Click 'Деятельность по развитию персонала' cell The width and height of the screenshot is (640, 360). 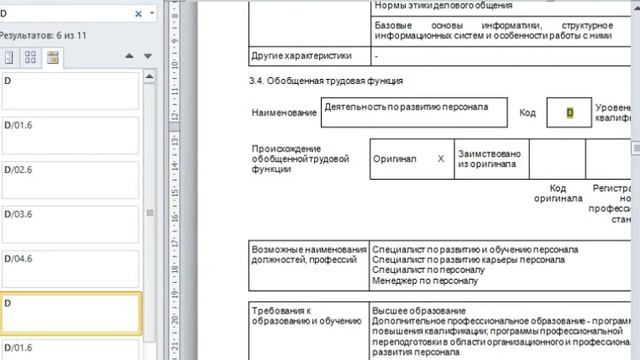click(x=414, y=112)
